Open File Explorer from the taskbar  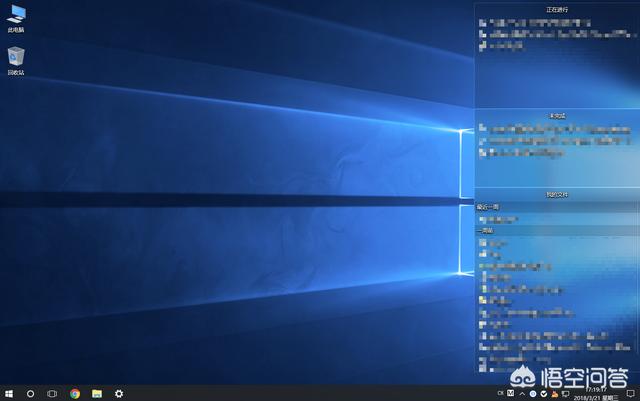point(97,394)
